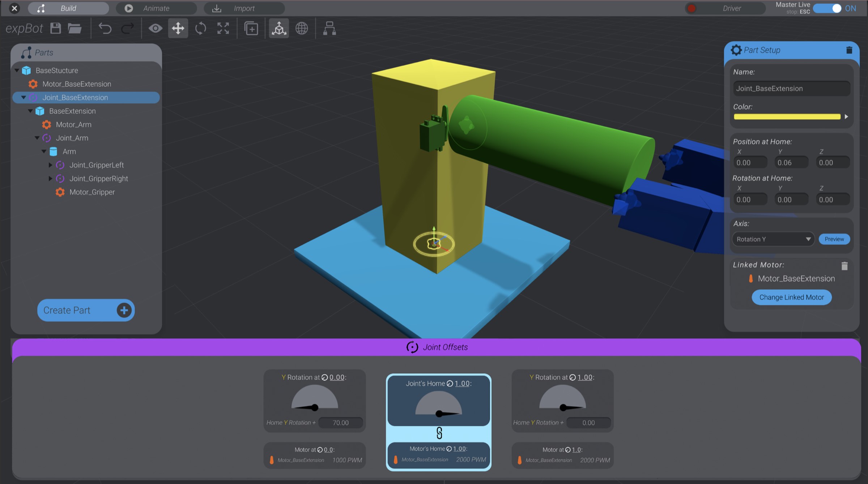Open a project with the folder icon
This screenshot has width=868, height=484.
[74, 28]
